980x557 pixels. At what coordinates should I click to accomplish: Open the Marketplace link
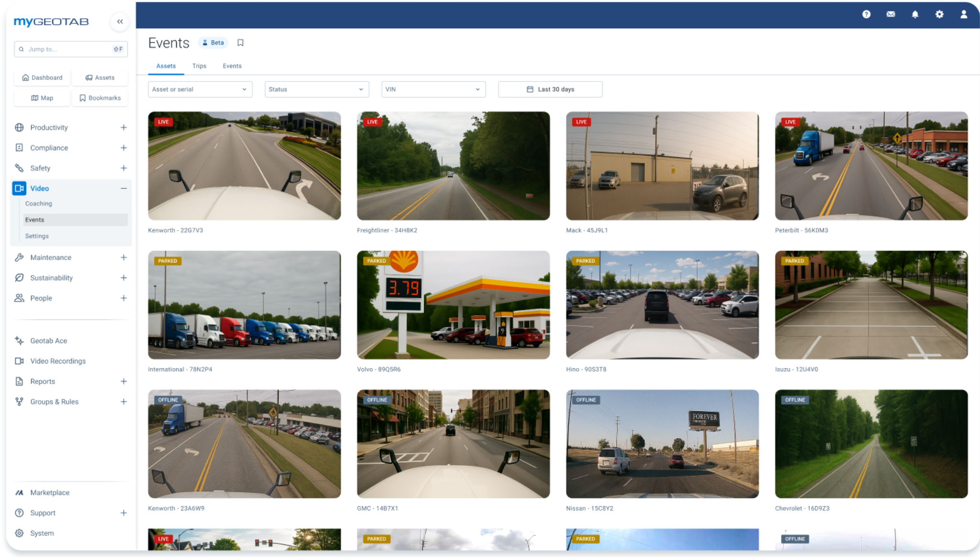50,492
